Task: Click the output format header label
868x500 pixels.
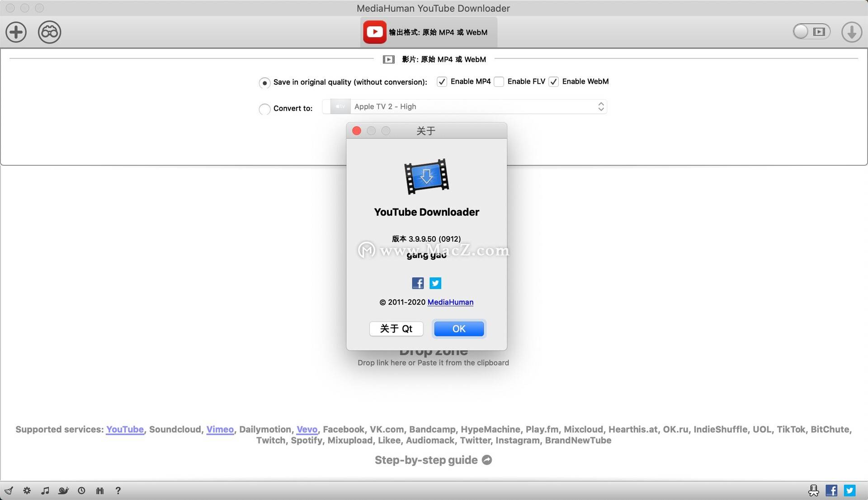Action: point(438,33)
